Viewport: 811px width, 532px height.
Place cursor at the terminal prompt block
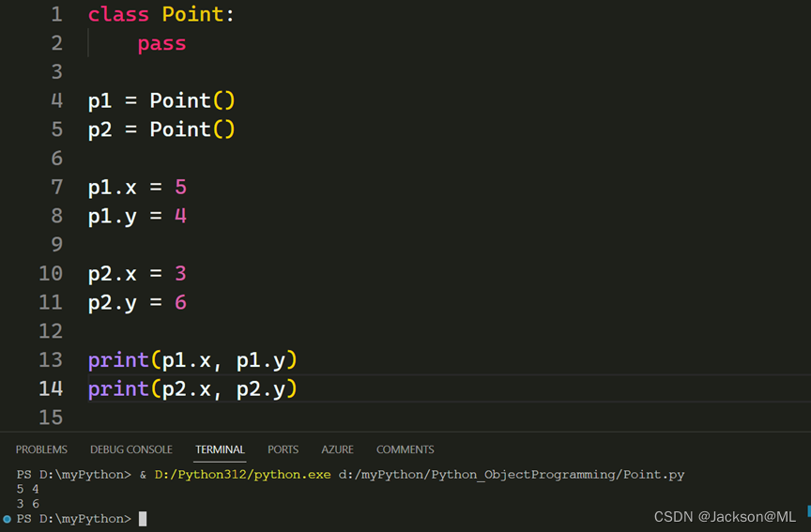[x=143, y=519]
